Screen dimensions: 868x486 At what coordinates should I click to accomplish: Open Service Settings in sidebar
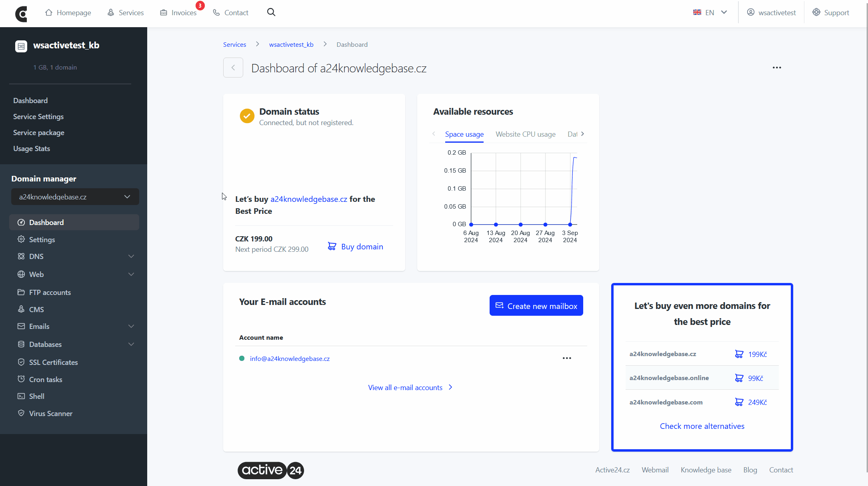[38, 116]
